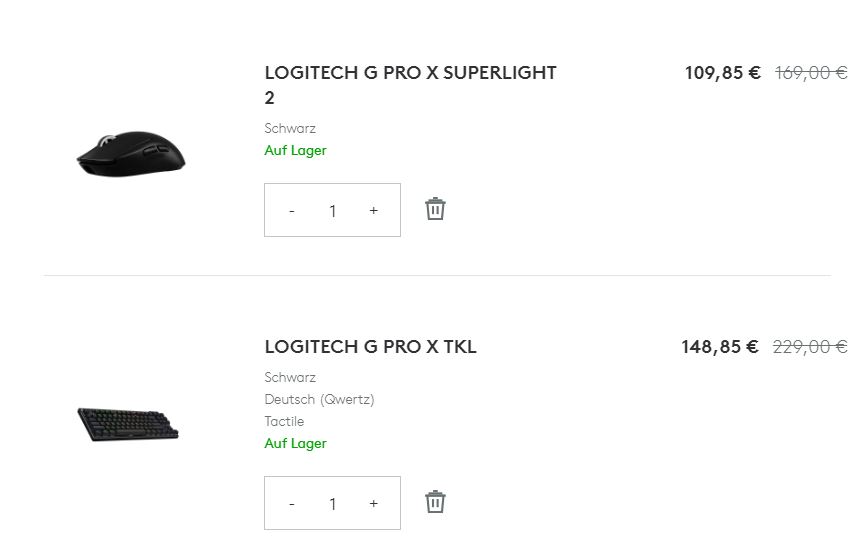Decrease quantity of the Superlight 2 mouse
This screenshot has height=547, width=868.
(292, 211)
